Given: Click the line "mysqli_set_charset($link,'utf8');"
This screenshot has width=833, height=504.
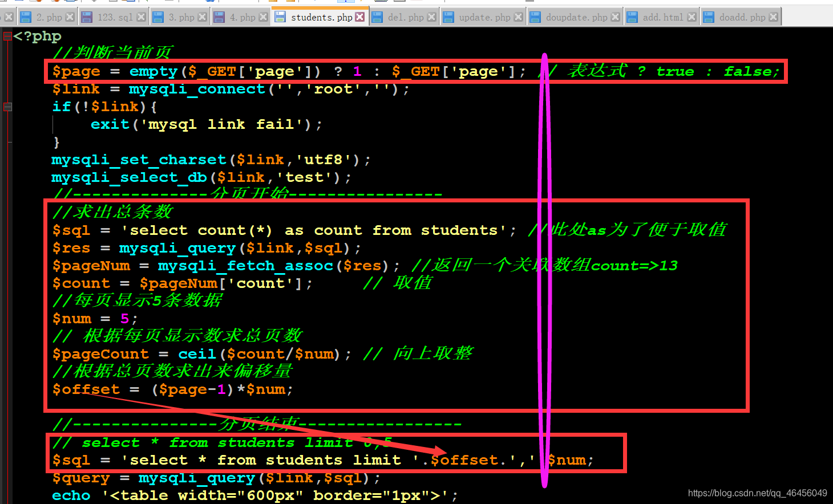Looking at the screenshot, I should tap(211, 160).
